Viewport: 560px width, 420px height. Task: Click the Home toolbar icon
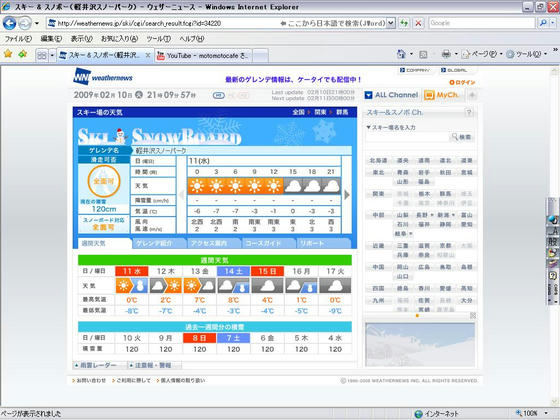[401, 54]
